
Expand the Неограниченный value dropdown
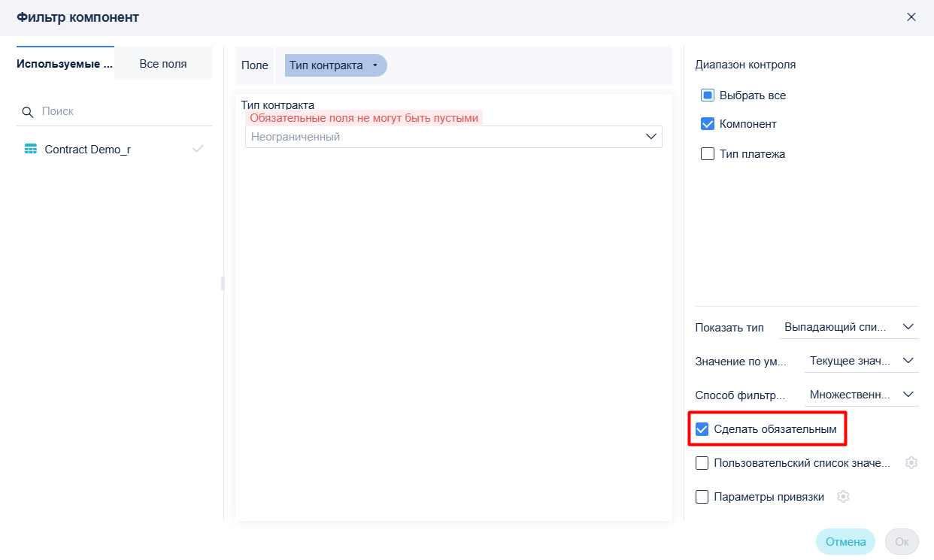453,137
